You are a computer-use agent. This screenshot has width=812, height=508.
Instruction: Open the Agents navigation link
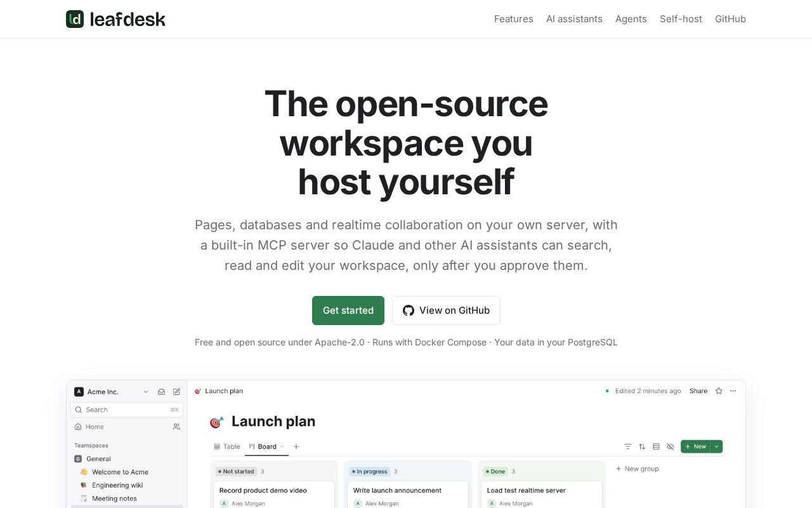(631, 19)
